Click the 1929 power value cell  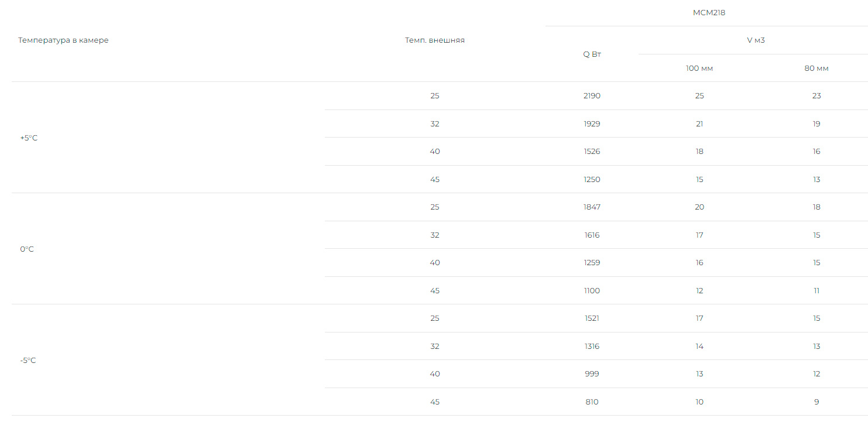[592, 124]
